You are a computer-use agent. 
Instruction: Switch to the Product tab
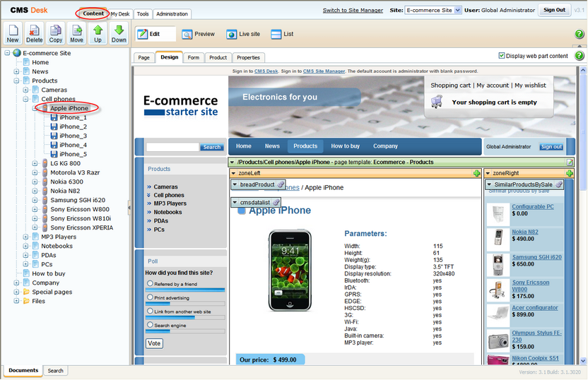pos(218,58)
